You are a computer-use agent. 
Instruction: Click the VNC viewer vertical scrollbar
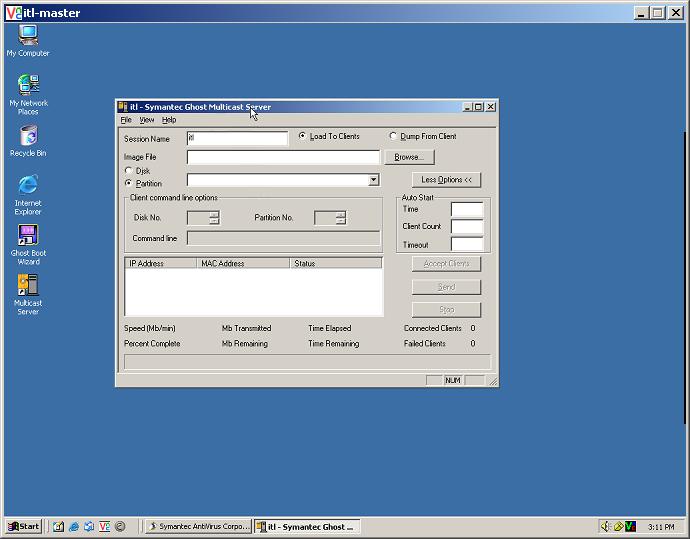pos(685,277)
